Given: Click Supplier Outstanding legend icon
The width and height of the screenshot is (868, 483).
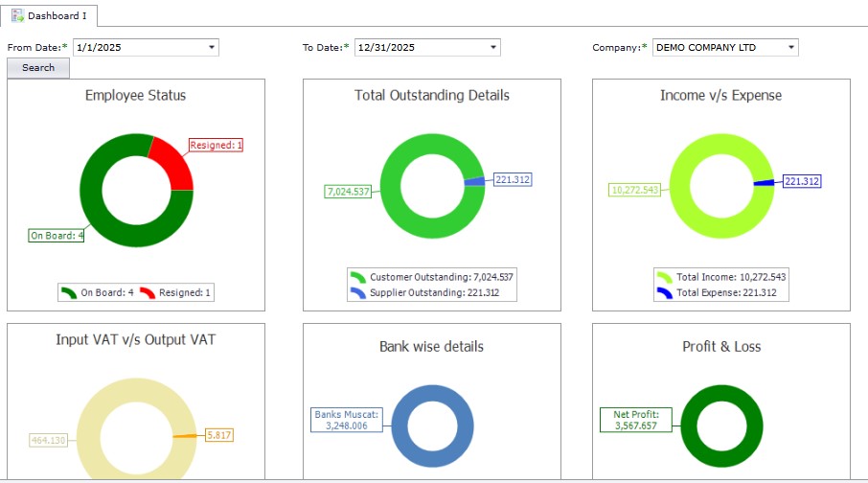Looking at the screenshot, I should (357, 292).
